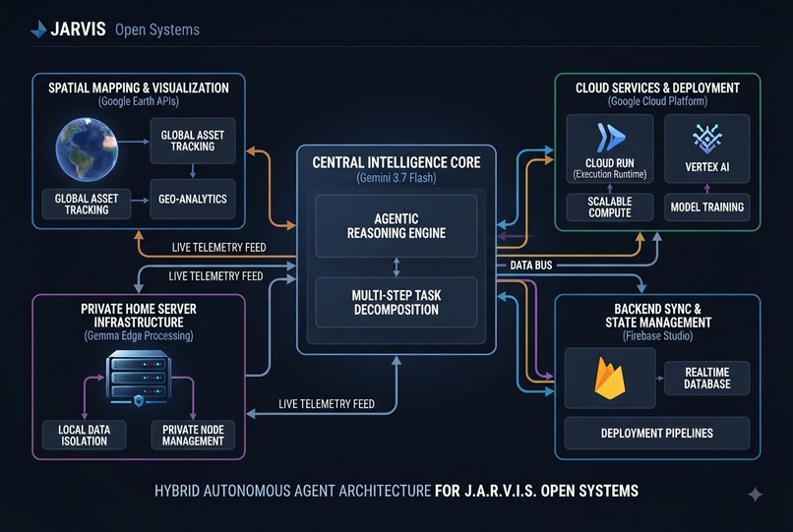Select the Vertex AI icon
This screenshot has width=793, height=532.
(x=707, y=139)
